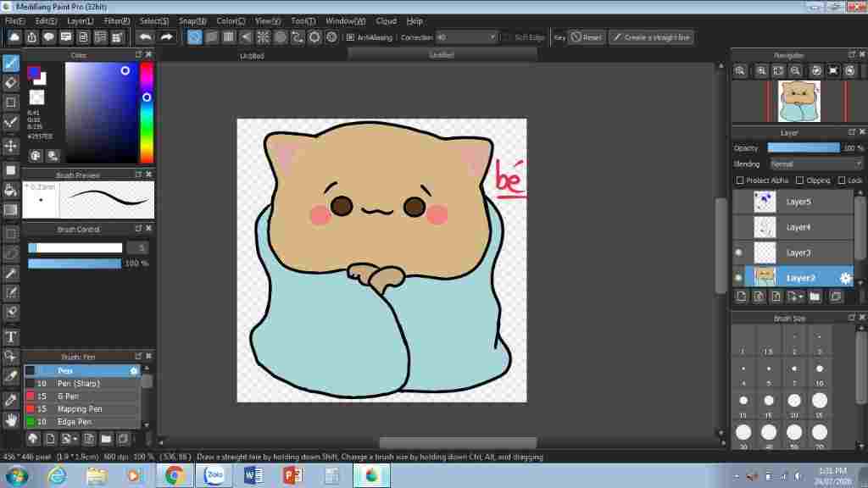Choose the Bucket fill tool
The height and width of the screenshot is (488, 868).
(x=11, y=189)
